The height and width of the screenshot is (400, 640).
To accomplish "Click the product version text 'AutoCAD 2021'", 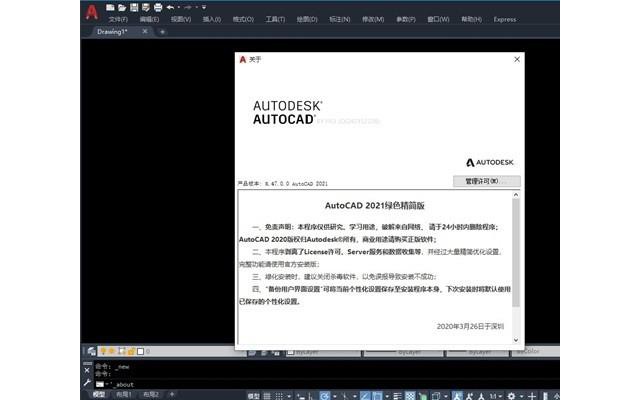I will (309, 184).
